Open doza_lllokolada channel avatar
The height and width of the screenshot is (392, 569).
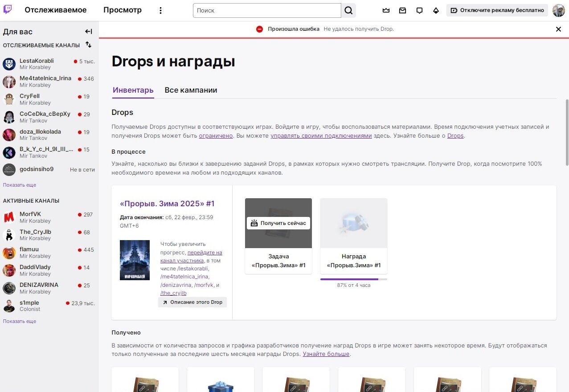click(9, 135)
